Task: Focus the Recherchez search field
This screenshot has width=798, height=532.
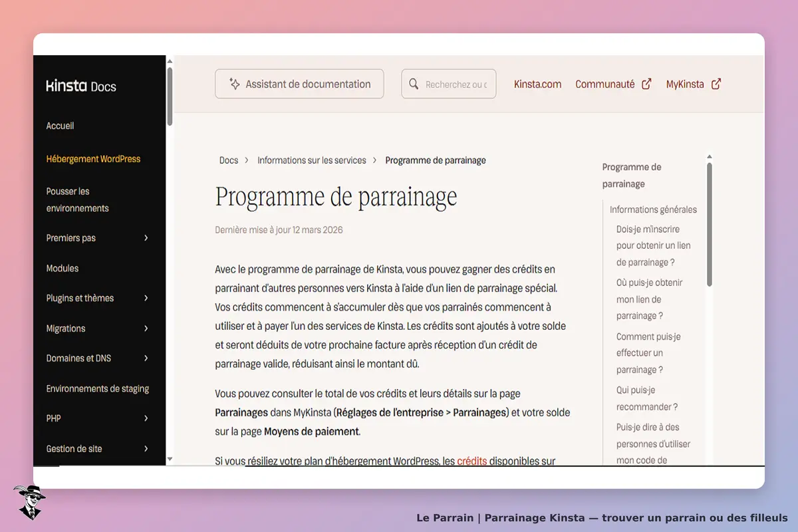Action: (449, 84)
